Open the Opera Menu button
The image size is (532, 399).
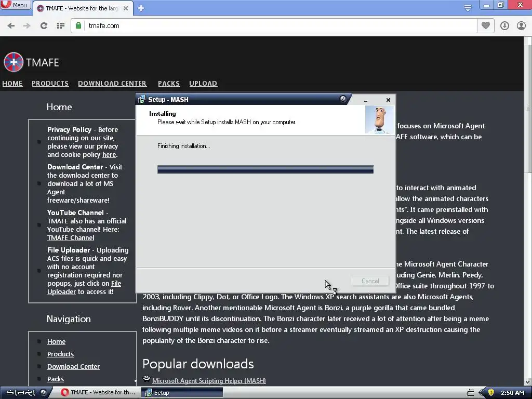click(x=15, y=5)
